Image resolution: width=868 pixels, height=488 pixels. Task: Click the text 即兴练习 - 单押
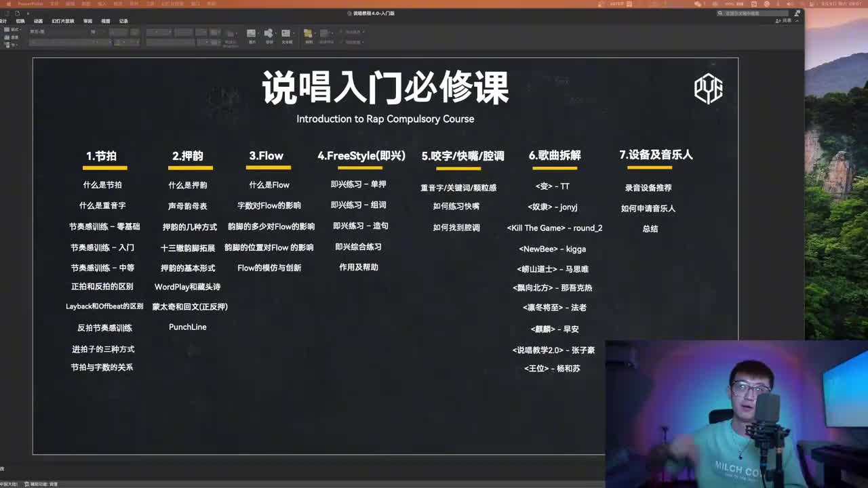click(358, 184)
